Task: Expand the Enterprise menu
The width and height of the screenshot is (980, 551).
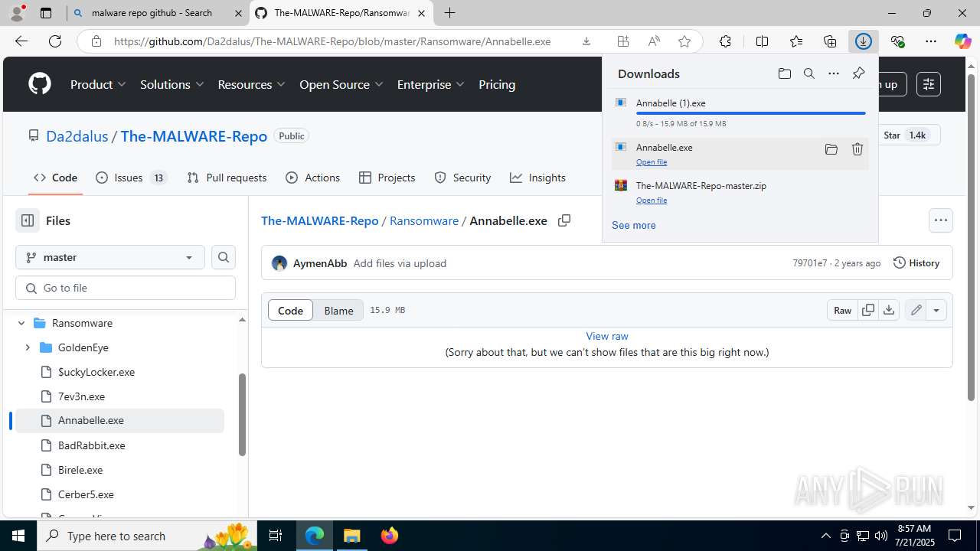Action: point(431,84)
